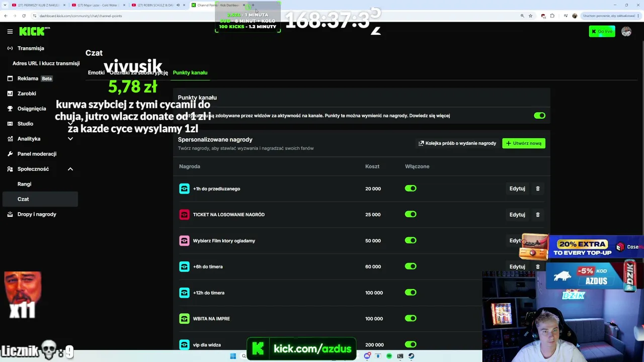The image size is (644, 362).
Task: Select Czat under Społeczność
Action: click(x=40, y=199)
